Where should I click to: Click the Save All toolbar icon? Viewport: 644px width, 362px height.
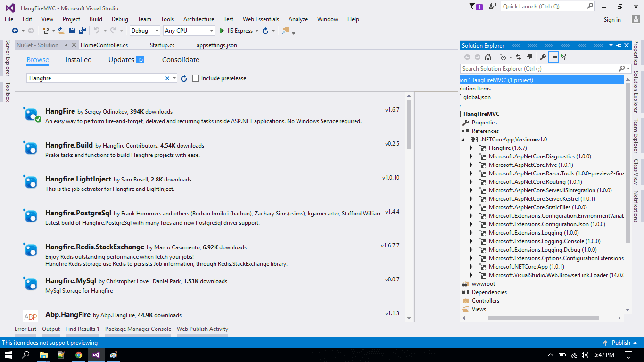click(82, 31)
